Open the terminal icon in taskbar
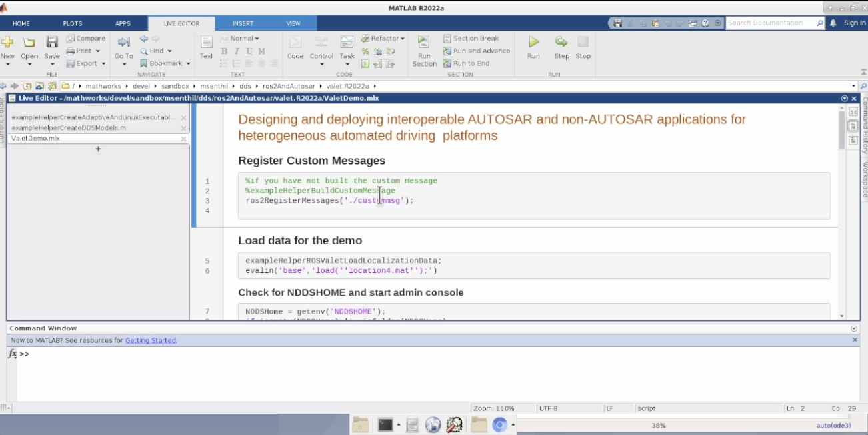This screenshot has height=435, width=868. 385,424
